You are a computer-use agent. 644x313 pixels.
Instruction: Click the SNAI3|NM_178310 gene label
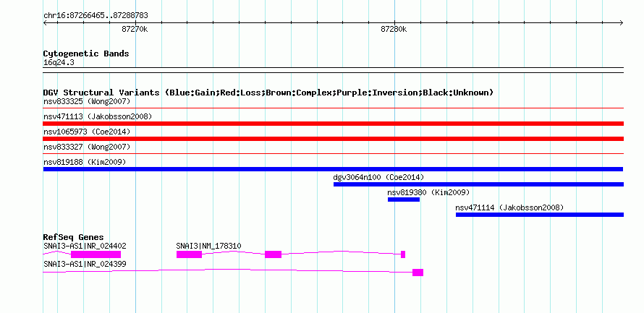click(208, 246)
